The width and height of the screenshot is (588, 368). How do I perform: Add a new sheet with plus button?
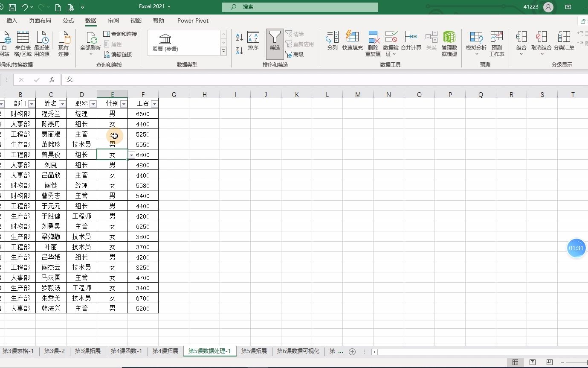352,352
